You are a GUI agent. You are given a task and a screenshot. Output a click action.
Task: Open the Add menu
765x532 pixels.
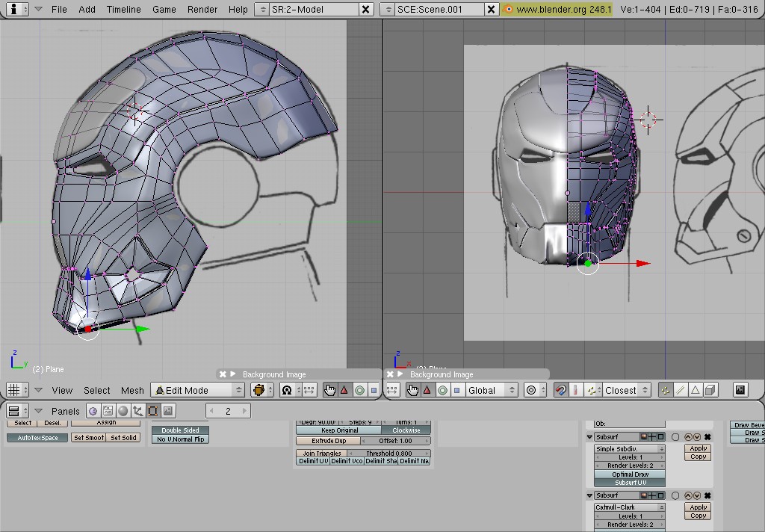click(x=87, y=9)
